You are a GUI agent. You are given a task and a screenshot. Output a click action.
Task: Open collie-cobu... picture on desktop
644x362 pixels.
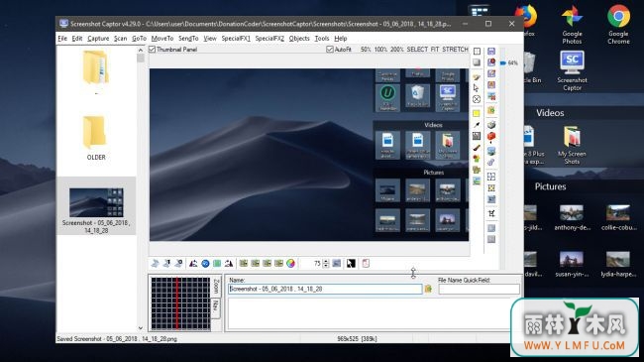(x=618, y=218)
